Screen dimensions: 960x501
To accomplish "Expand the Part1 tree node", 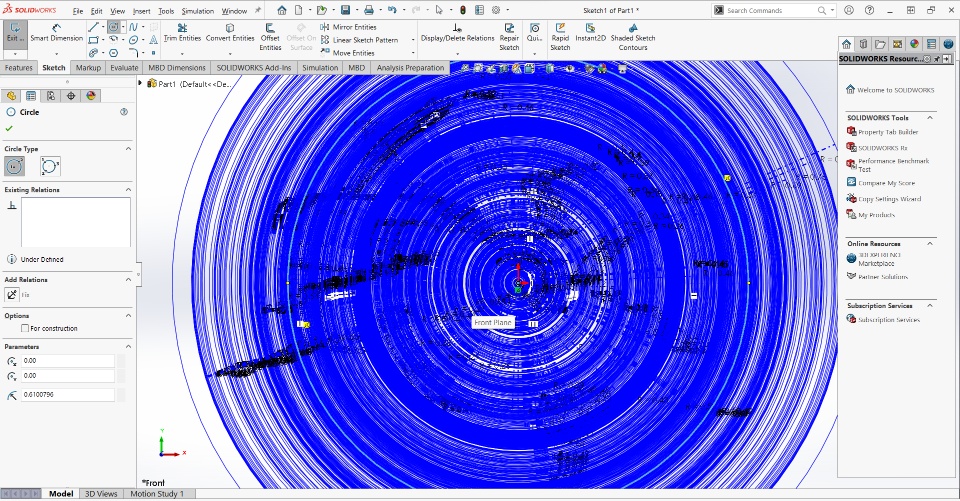I will click(140, 84).
